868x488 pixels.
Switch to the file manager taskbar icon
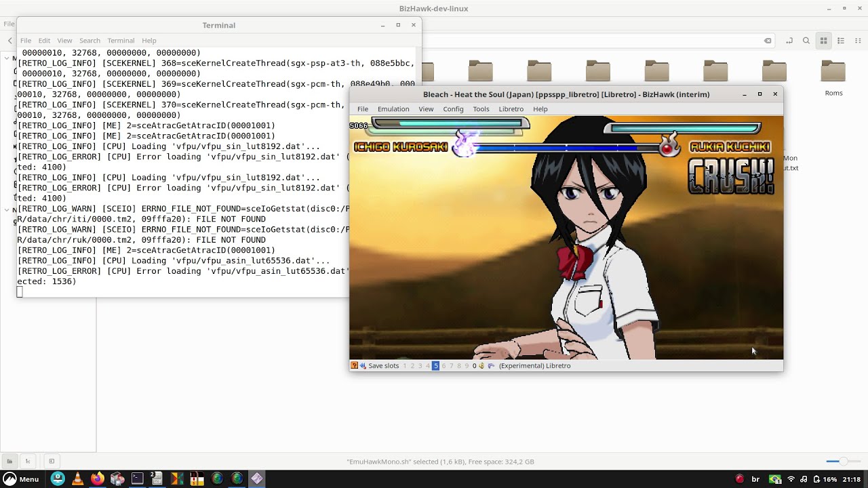[x=157, y=479]
